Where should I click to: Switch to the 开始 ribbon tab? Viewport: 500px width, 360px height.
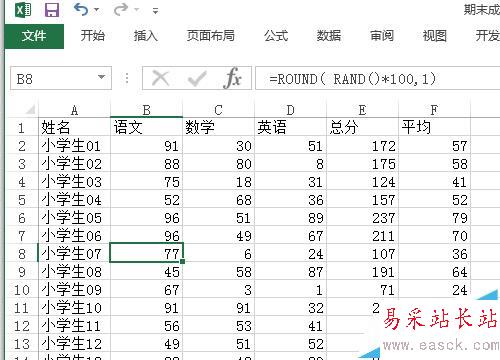click(x=93, y=36)
